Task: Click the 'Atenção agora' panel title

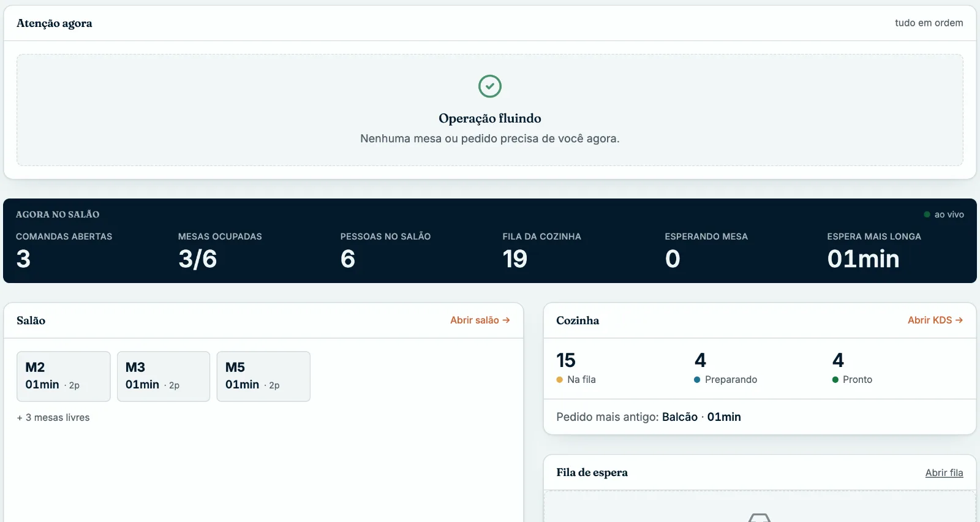Action: 55,23
